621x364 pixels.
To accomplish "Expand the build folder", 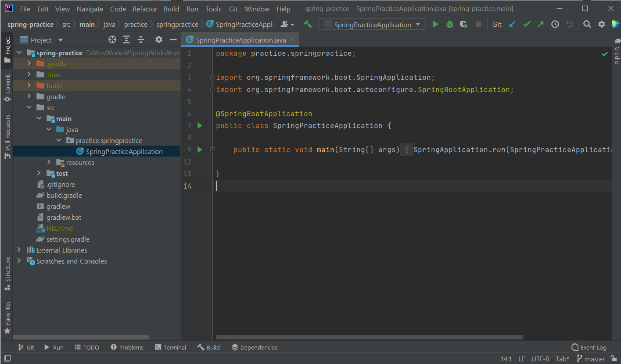I will pyautogui.click(x=29, y=86).
